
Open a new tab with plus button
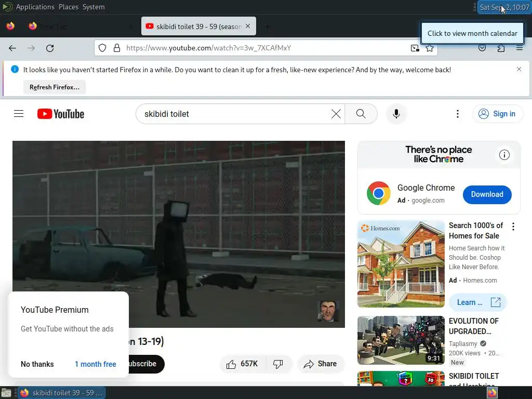pos(268,26)
